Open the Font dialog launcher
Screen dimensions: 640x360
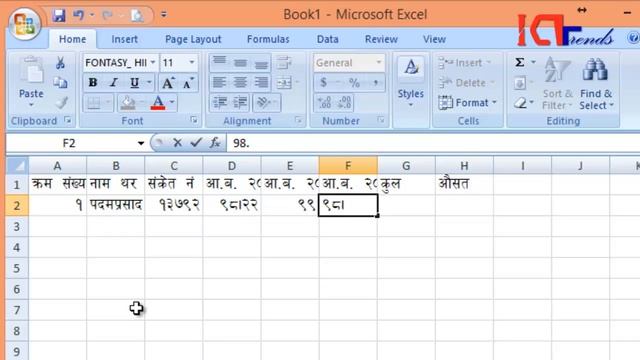194,120
